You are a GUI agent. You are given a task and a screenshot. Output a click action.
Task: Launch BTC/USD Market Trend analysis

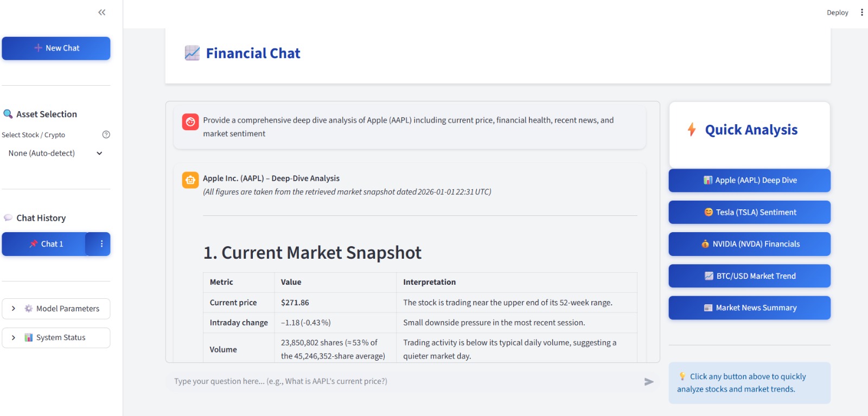(x=749, y=276)
